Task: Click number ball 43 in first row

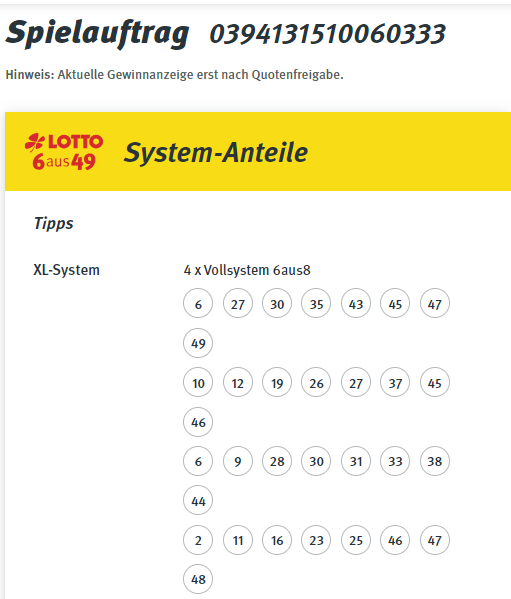Action: tap(356, 304)
